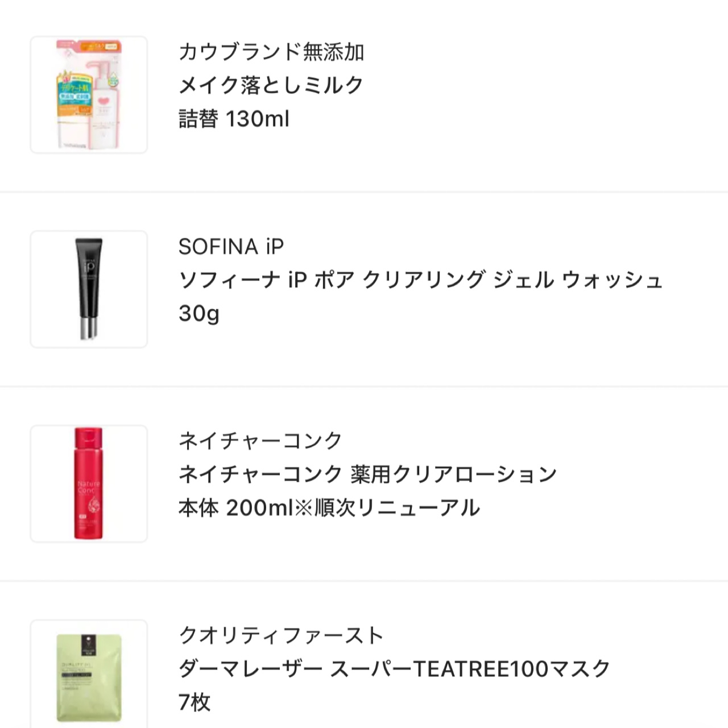Click the 詰替 130ml size text
The image size is (728, 728).
click(x=234, y=119)
